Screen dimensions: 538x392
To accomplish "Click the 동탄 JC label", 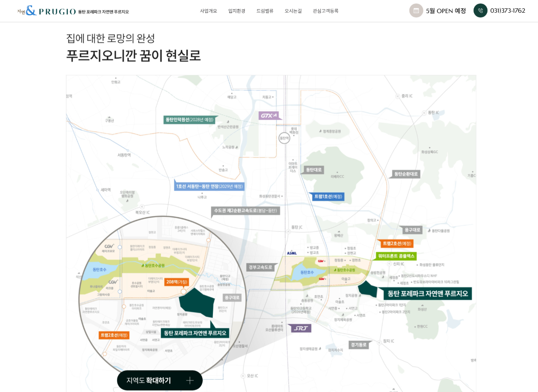I will 297,227.
